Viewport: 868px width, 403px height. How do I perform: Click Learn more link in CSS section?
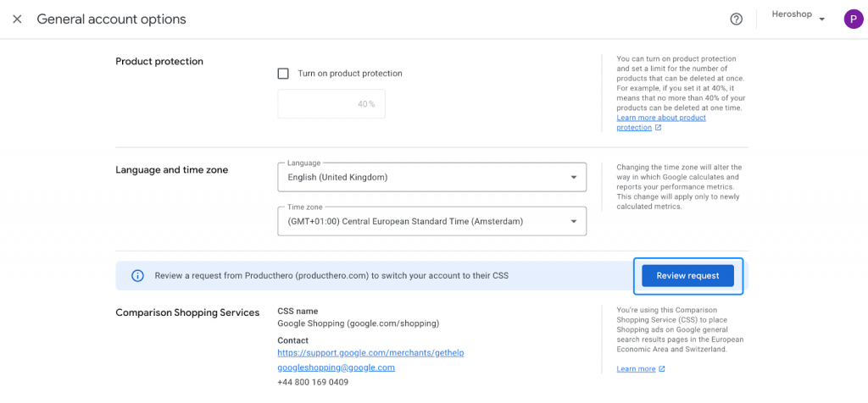coord(636,369)
